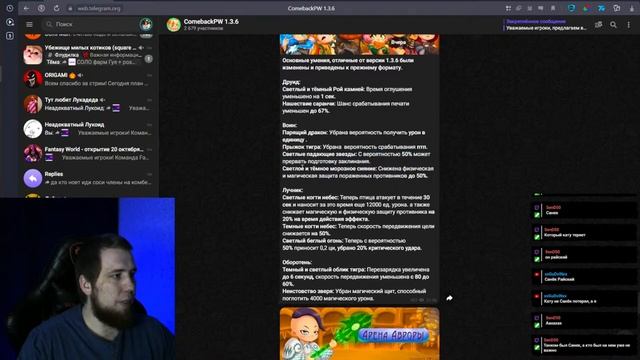The height and width of the screenshot is (360, 640).
Task: Open browser downloads icon at toolbar end
Action: pos(631,8)
